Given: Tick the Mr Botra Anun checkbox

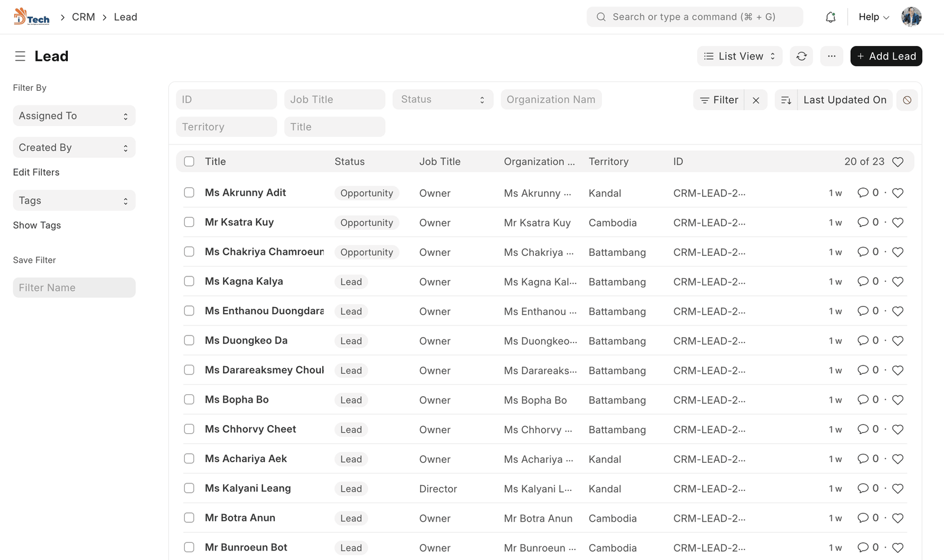Looking at the screenshot, I should click(x=189, y=518).
